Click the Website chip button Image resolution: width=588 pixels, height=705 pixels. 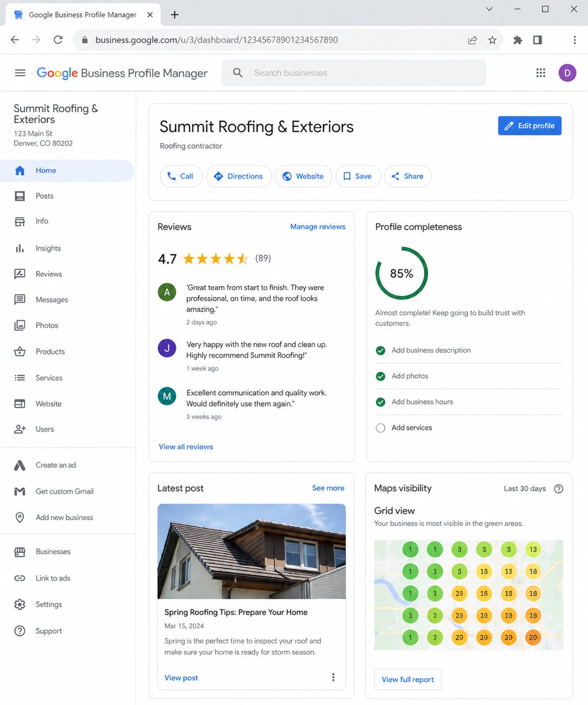coord(304,176)
